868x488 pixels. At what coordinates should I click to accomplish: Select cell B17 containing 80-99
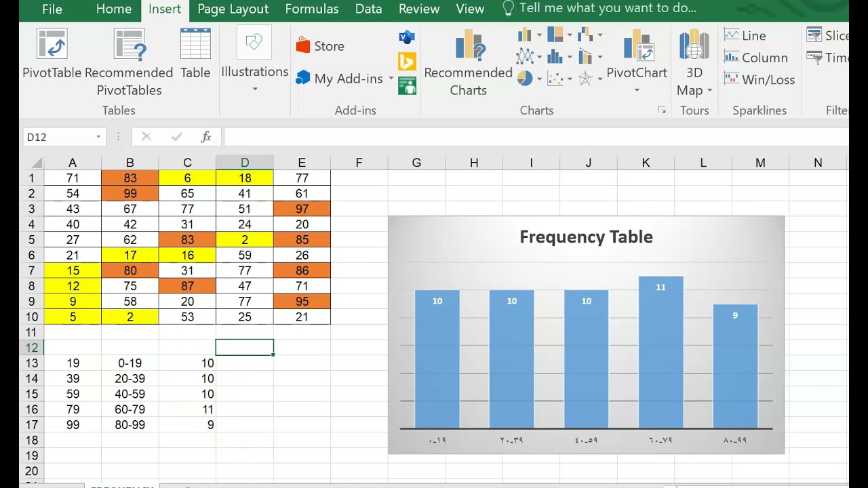[x=130, y=425]
